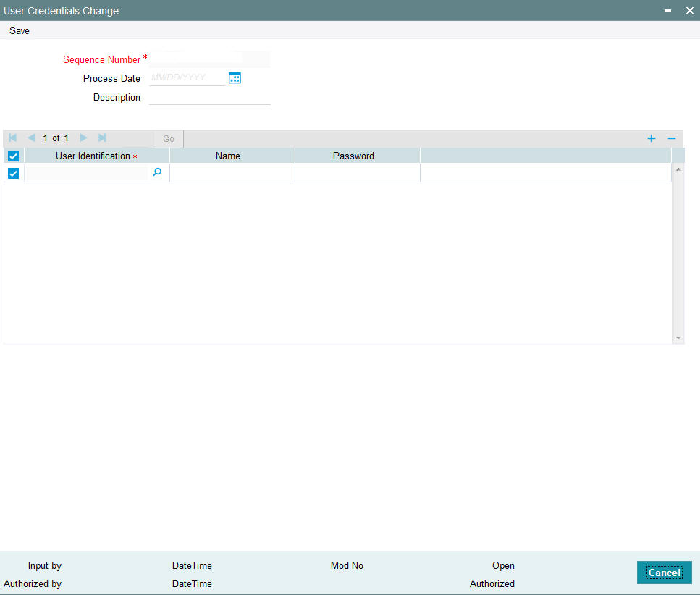Click the 'Mod No' footer label
This screenshot has width=700, height=595.
click(347, 565)
